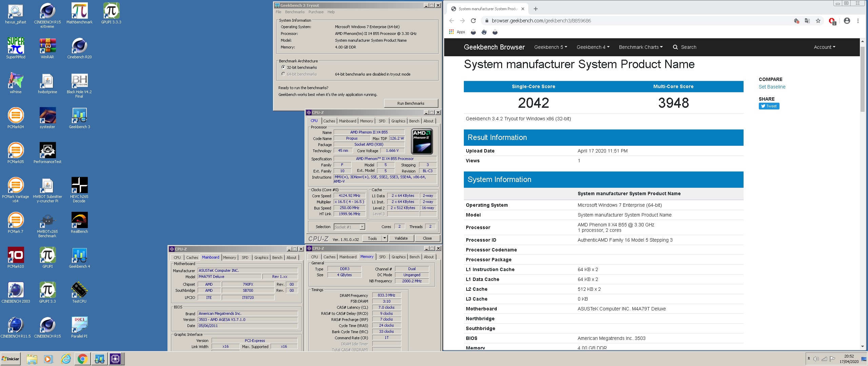Click the Run Benchmarks button
Screen dimensions: 868x366
pos(411,103)
